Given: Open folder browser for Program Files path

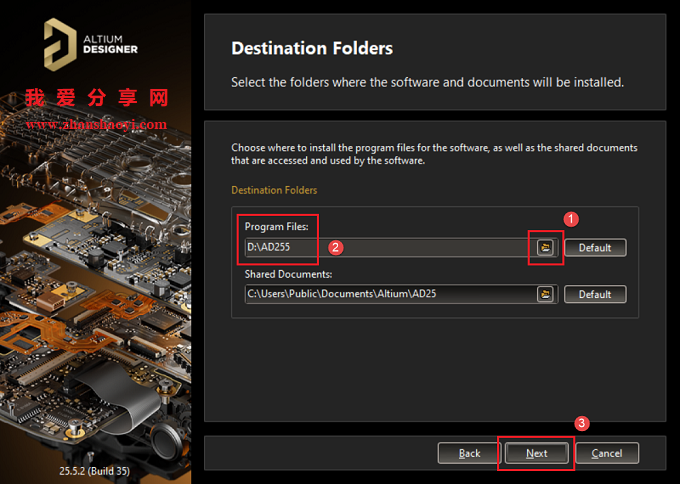Looking at the screenshot, I should [x=546, y=248].
